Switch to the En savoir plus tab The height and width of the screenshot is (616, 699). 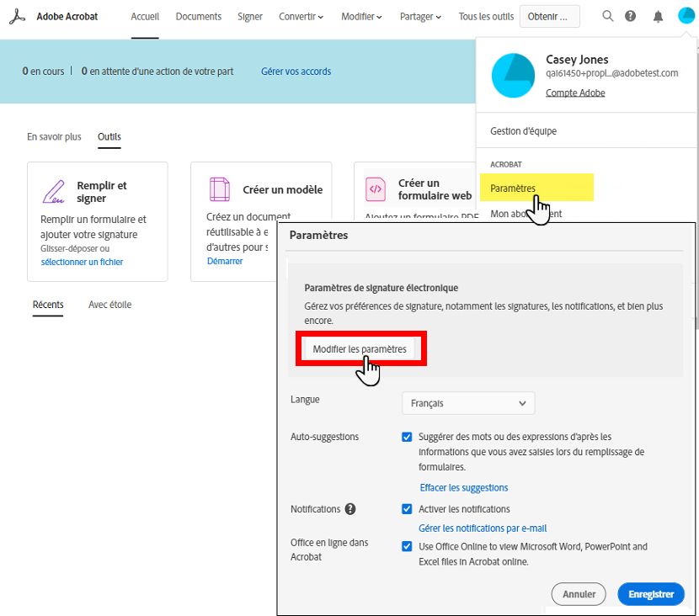[54, 136]
